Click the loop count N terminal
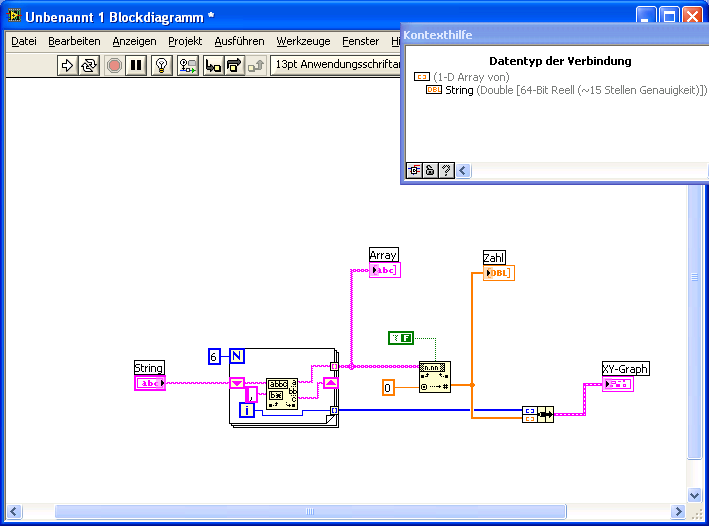The height and width of the screenshot is (526, 709). (237, 356)
